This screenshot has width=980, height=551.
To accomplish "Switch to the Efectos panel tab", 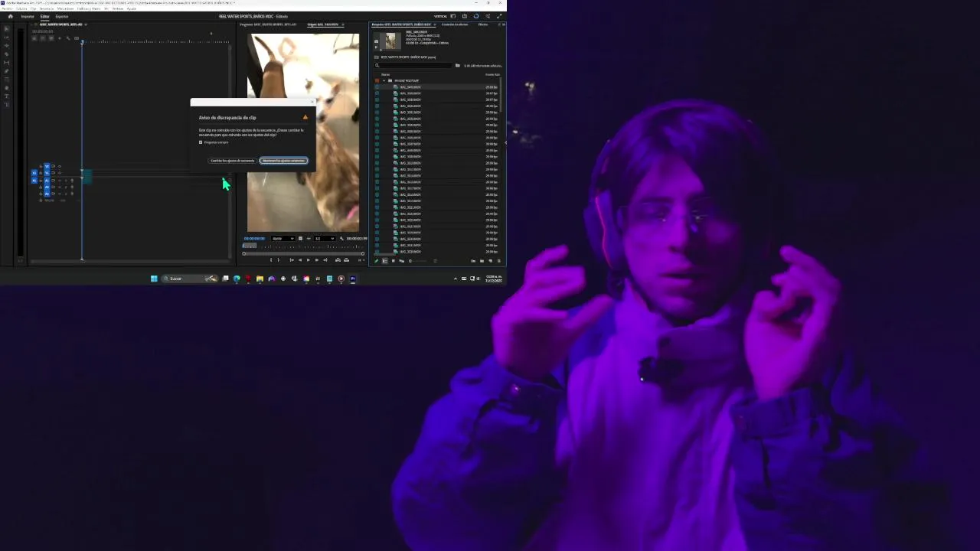I will tap(483, 24).
